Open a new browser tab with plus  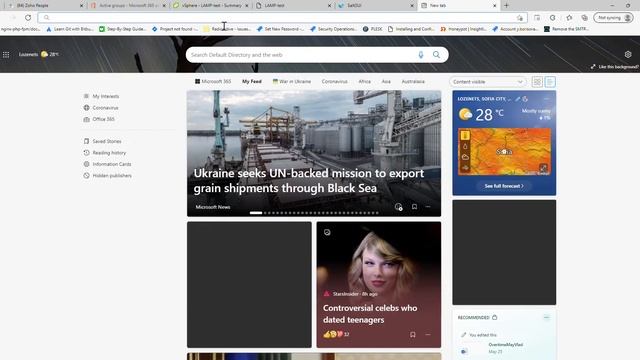click(x=506, y=5)
